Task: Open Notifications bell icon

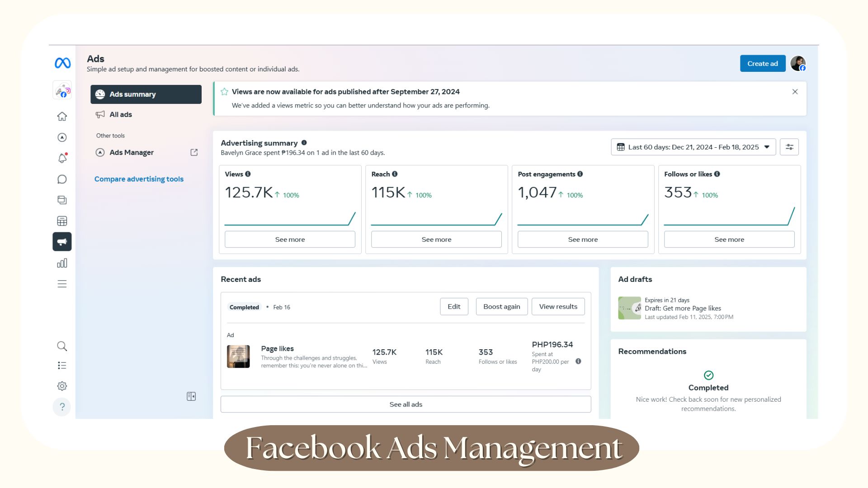Action: [x=62, y=158]
